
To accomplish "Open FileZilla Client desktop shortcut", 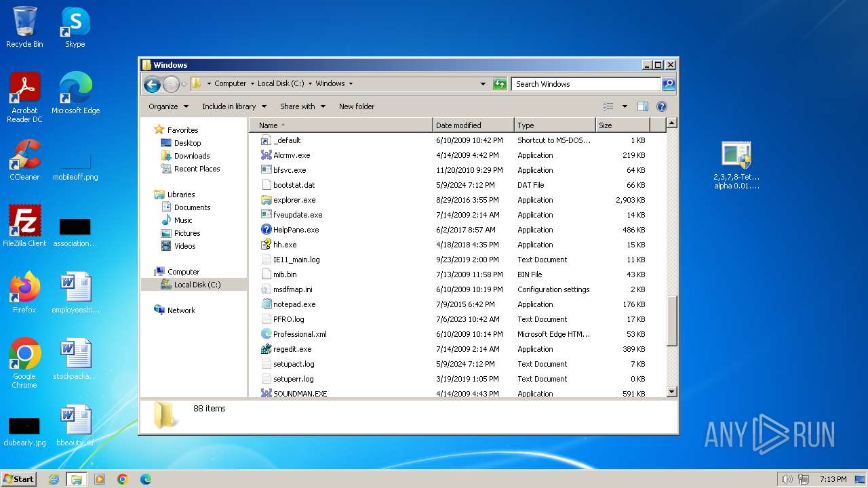I will pyautogui.click(x=24, y=226).
